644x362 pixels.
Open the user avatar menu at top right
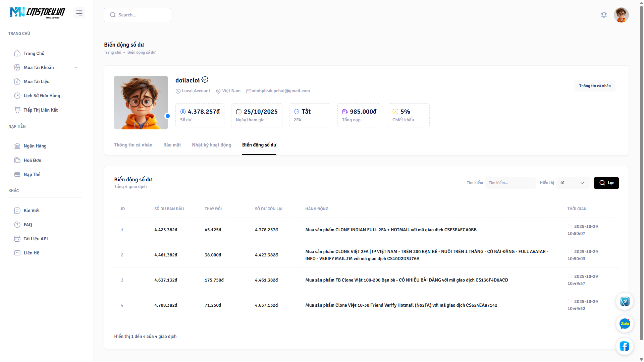[621, 15]
